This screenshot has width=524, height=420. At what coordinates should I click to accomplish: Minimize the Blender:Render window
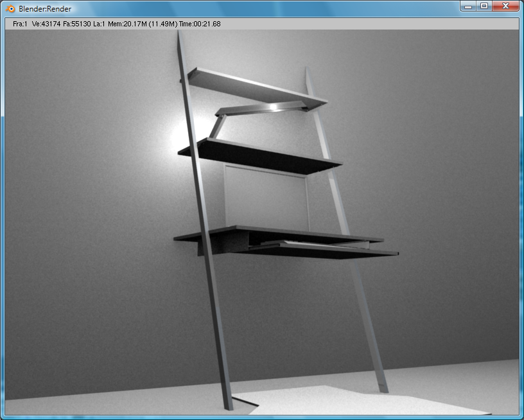pos(468,6)
